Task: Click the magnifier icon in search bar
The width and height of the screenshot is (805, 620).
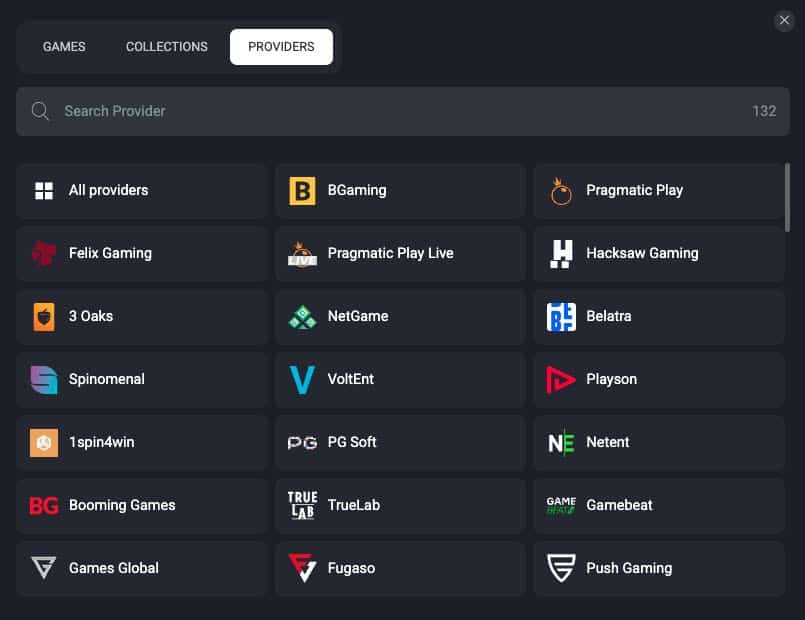Action: tap(41, 111)
